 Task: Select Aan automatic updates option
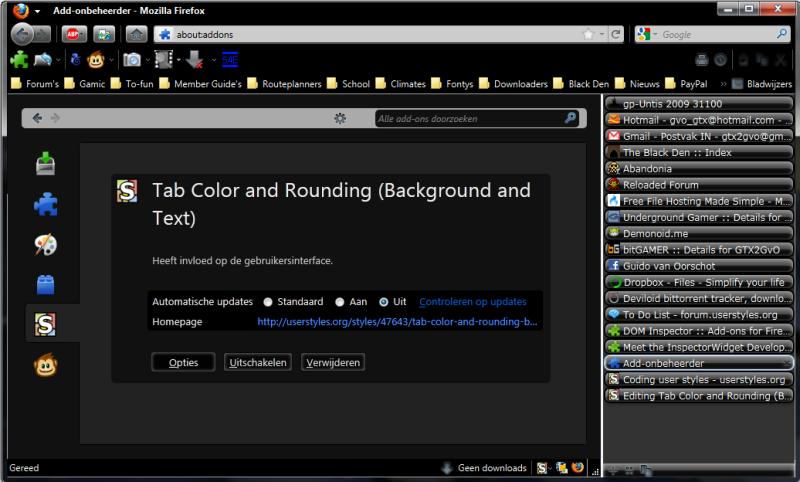pyautogui.click(x=340, y=302)
